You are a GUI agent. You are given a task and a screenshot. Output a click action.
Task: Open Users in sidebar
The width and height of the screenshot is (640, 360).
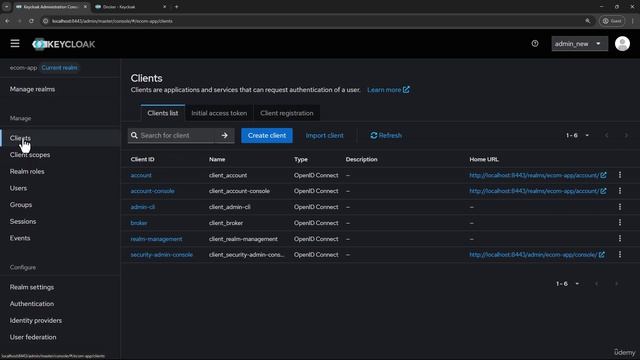pos(18,188)
